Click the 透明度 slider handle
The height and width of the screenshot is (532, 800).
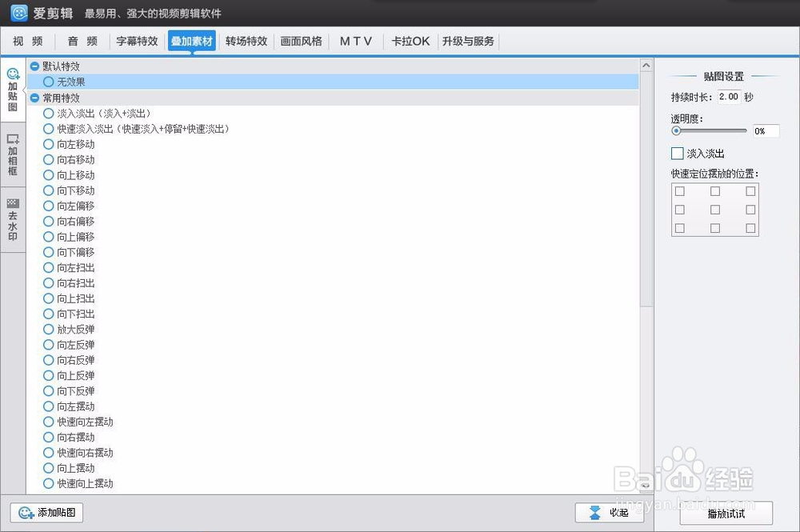[676, 131]
